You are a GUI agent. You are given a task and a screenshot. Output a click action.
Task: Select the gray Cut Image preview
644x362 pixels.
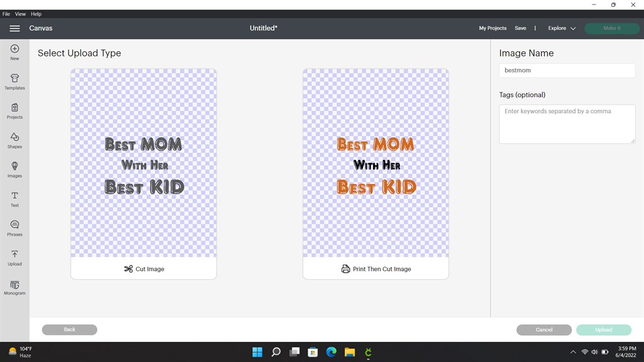point(144,163)
